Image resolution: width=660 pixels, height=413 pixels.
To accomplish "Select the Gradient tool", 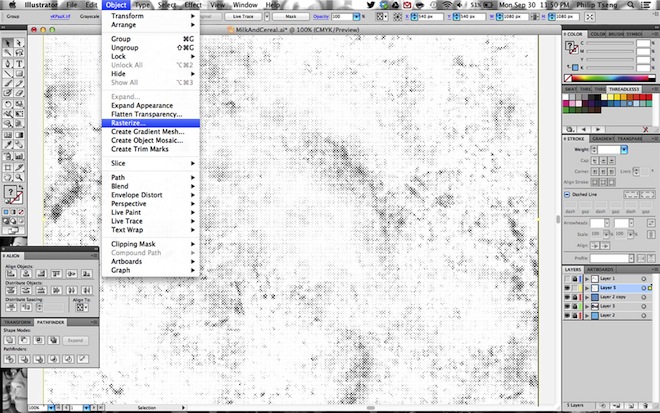I will point(19,135).
